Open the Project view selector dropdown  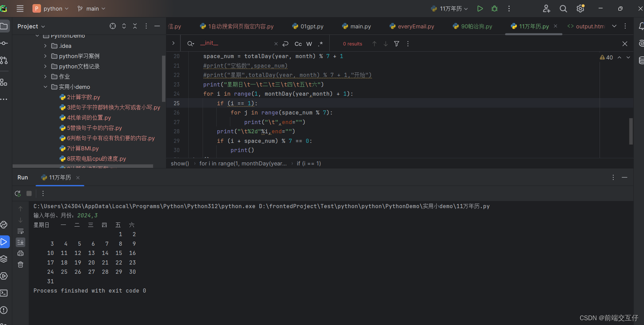pyautogui.click(x=31, y=26)
